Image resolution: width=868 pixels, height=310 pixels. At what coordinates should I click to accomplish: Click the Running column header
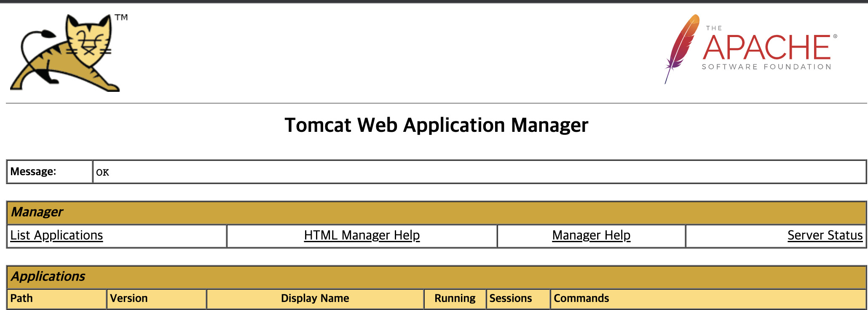pyautogui.click(x=455, y=299)
